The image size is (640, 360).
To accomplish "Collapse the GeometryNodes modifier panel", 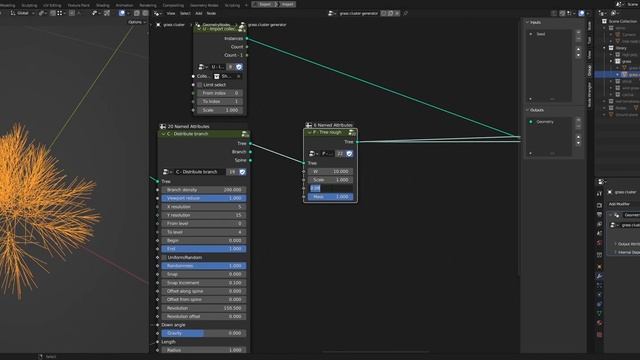I will point(611,215).
